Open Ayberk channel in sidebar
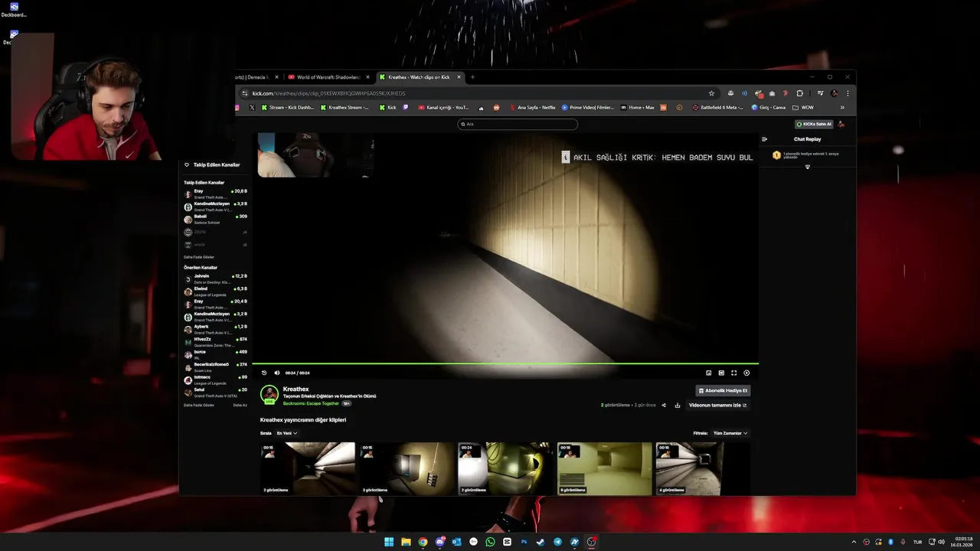 click(x=215, y=329)
